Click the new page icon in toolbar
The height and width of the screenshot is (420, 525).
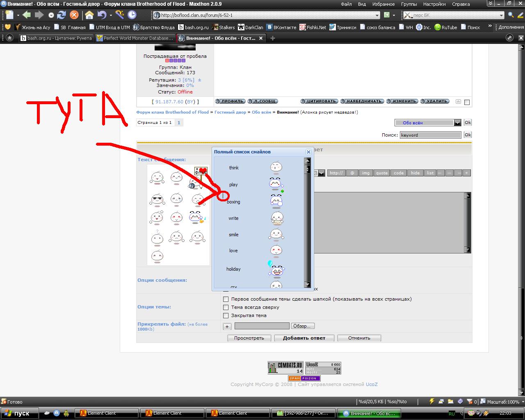pos(9,15)
